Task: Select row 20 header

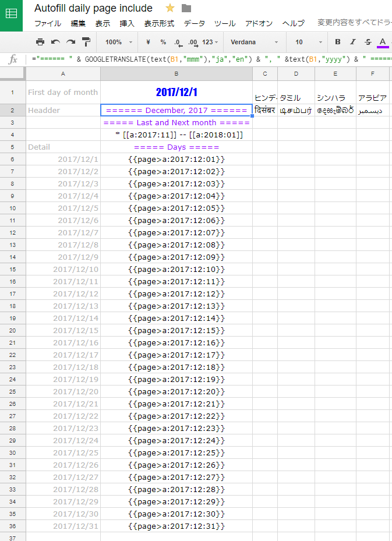Action: click(13, 331)
